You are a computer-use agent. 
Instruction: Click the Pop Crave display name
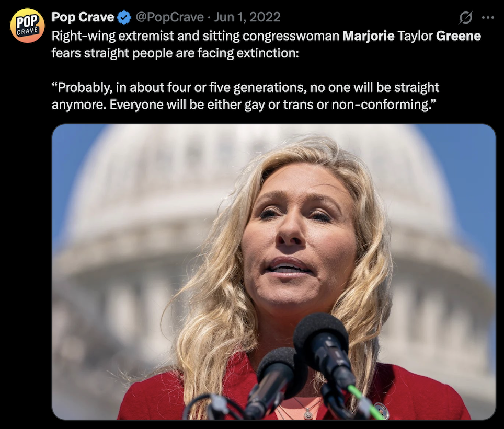[83, 17]
